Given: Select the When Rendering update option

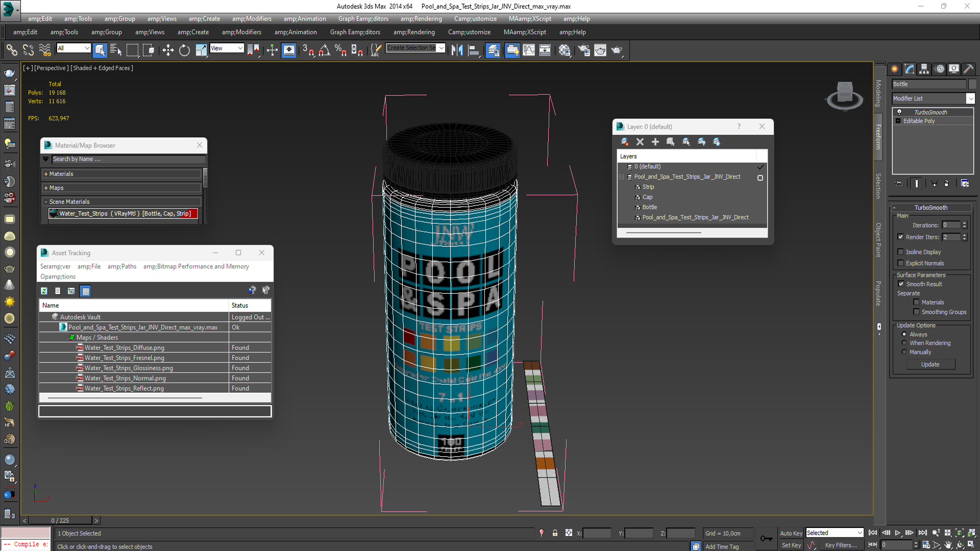Looking at the screenshot, I should (x=904, y=343).
